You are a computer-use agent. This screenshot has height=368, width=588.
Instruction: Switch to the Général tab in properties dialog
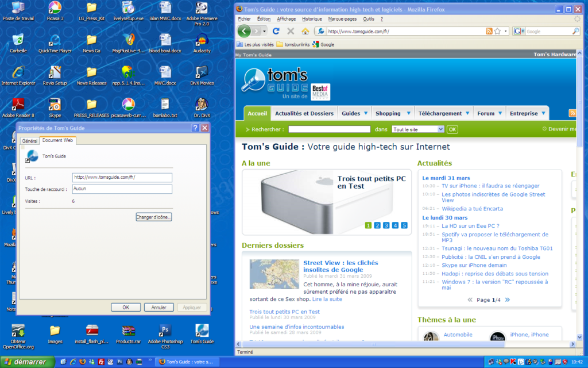30,140
